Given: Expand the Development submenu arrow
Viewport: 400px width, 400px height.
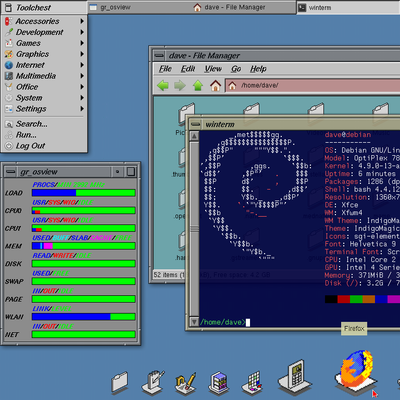Looking at the screenshot, I should (82, 32).
